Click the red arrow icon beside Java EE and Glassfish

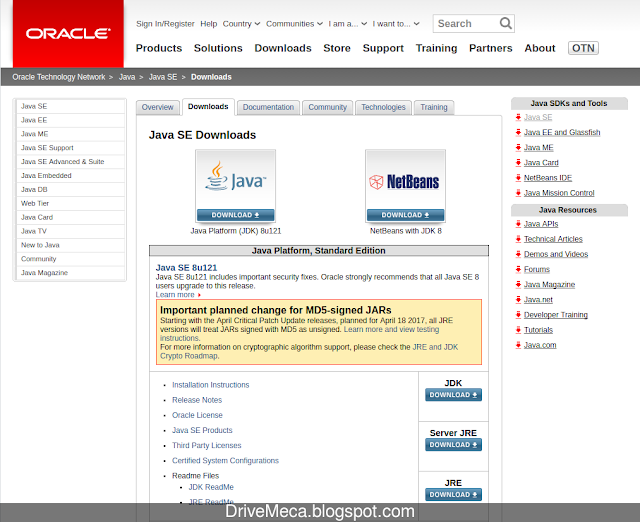(518, 132)
